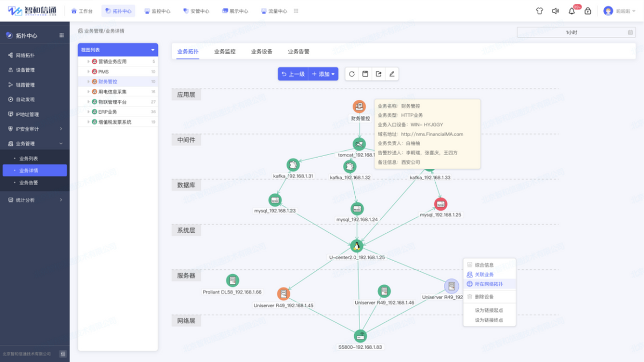Collapse the sidebar using bottom-left icon
644x362 pixels.
coord(62,354)
